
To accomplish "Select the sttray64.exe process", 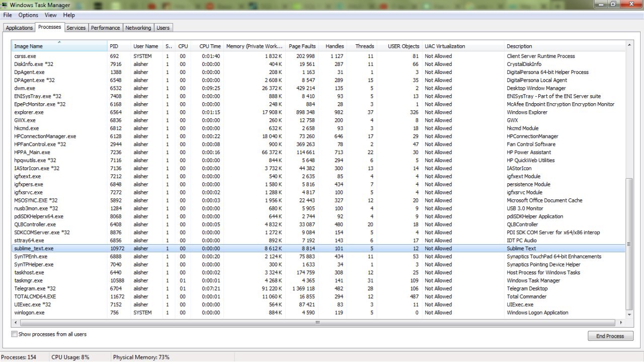I will click(318, 241).
